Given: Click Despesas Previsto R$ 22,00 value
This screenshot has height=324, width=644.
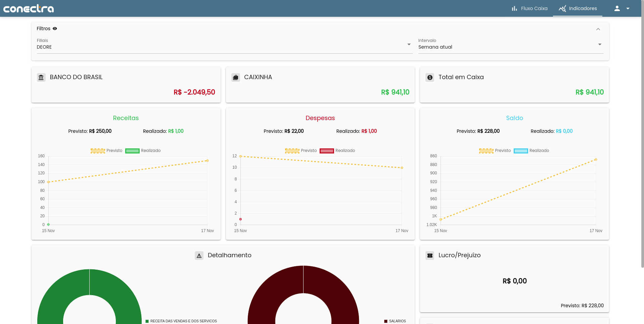Looking at the screenshot, I should pyautogui.click(x=294, y=131).
